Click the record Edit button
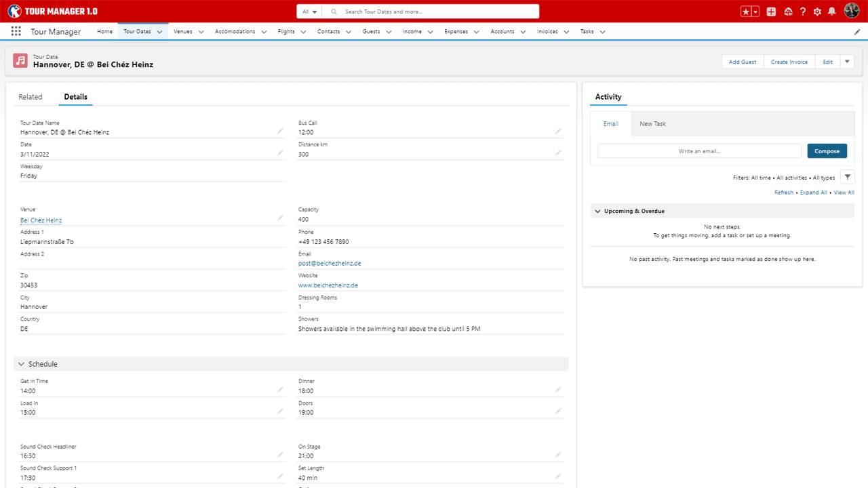 click(827, 62)
